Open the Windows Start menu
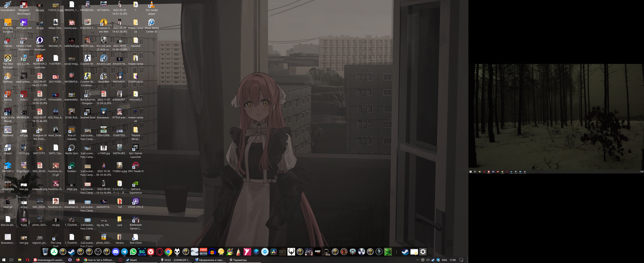This screenshot has height=263, width=644. 4,260
